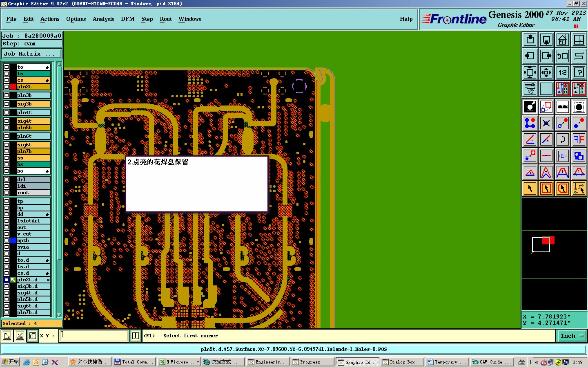This screenshot has height=368, width=588.
Task: Click the 1:2 zoom scale icon
Action: tap(563, 72)
